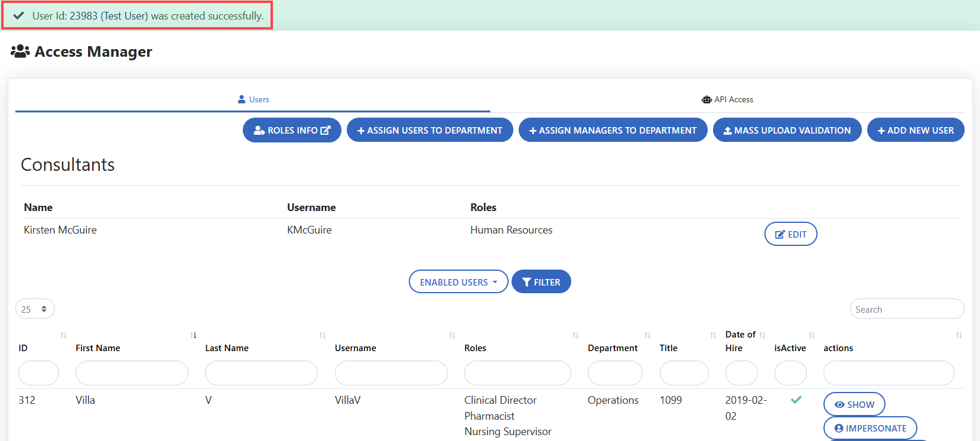Click sort icon for Last Name column

point(323,335)
